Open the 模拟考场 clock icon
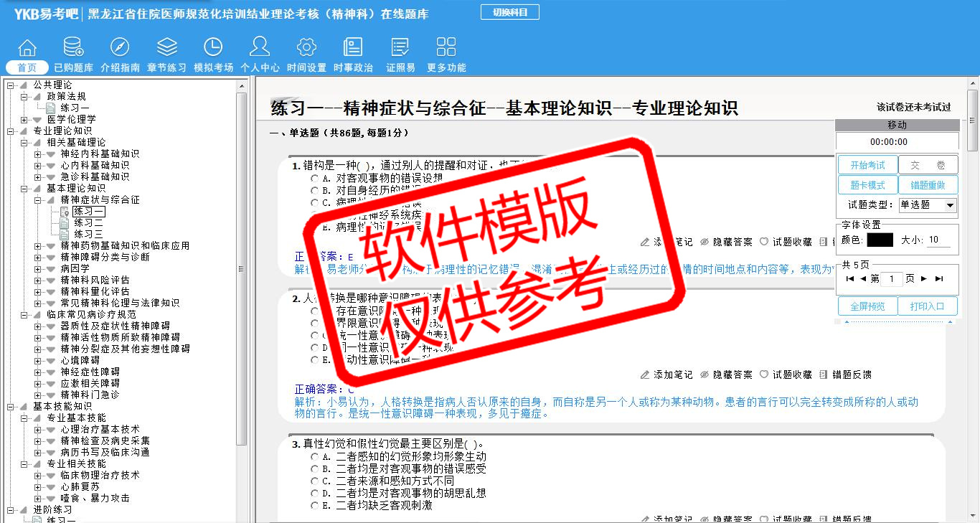This screenshot has height=523, width=980. (x=213, y=48)
